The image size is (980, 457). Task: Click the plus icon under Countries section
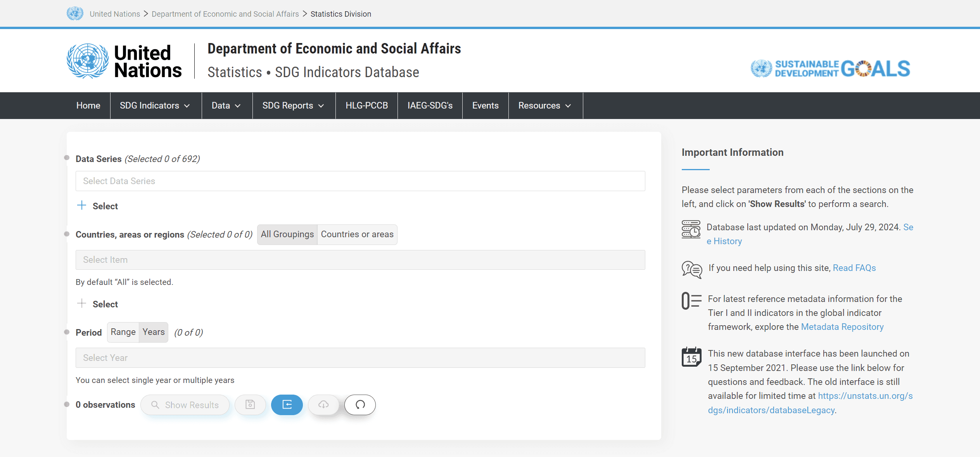click(x=81, y=304)
